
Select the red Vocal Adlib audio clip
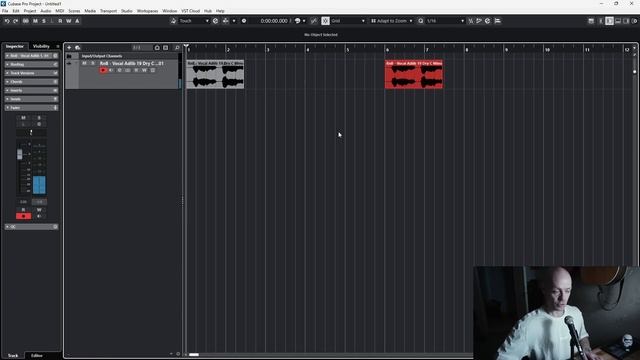coord(413,74)
